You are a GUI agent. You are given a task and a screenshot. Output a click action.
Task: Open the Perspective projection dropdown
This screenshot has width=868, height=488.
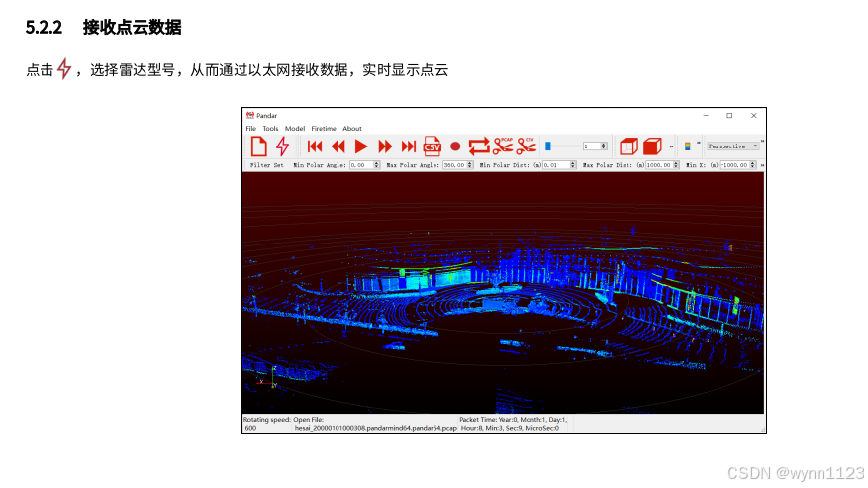pyautogui.click(x=733, y=146)
